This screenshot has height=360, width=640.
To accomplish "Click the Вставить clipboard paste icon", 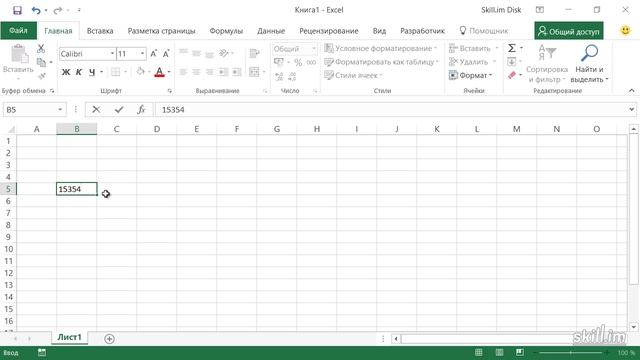I will coord(19,54).
